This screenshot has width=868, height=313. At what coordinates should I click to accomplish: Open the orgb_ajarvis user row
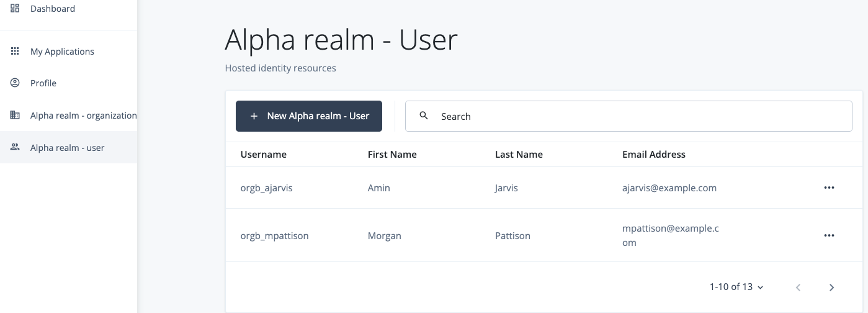(267, 188)
